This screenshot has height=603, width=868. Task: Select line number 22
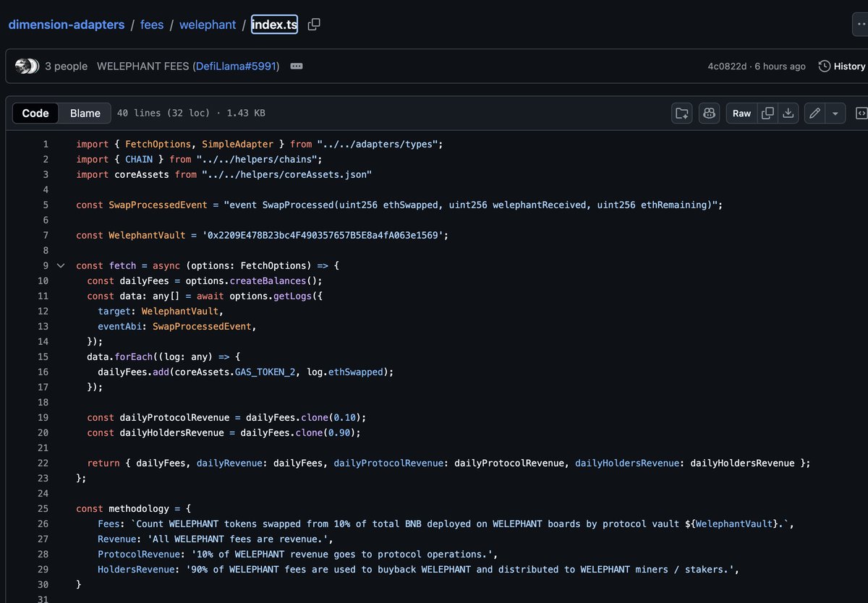coord(43,463)
